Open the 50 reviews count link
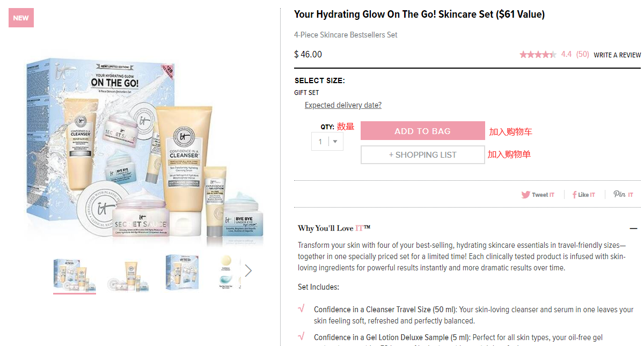Viewport: 644px width, 346px height. tap(583, 54)
